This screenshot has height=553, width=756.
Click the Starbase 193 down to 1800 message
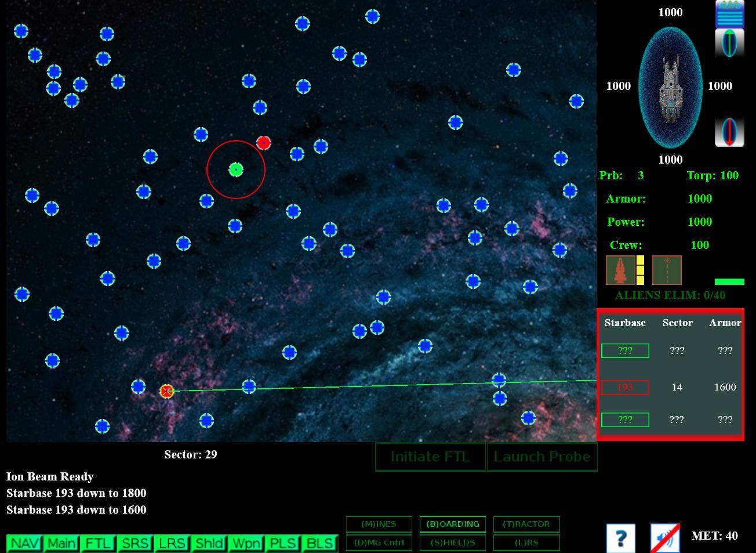pyautogui.click(x=76, y=493)
